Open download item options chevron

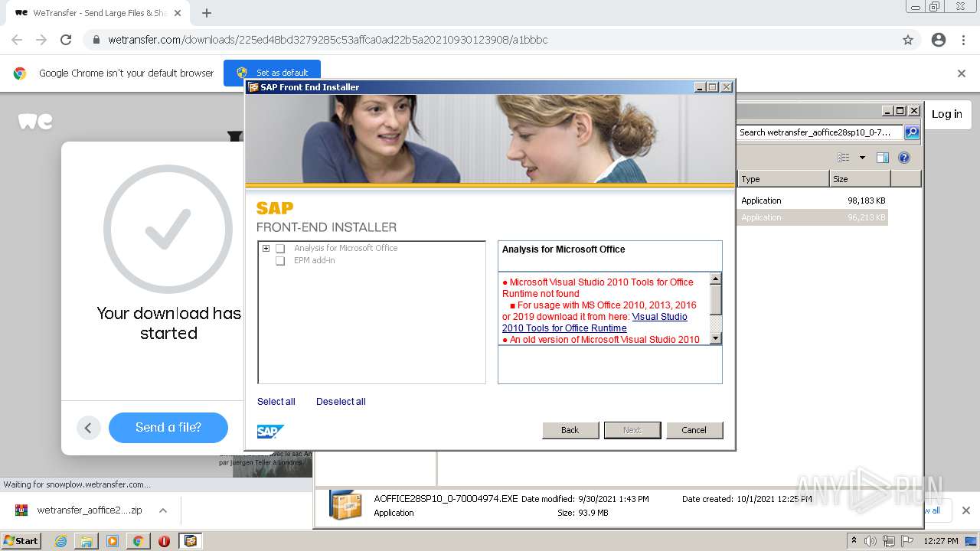click(x=163, y=510)
